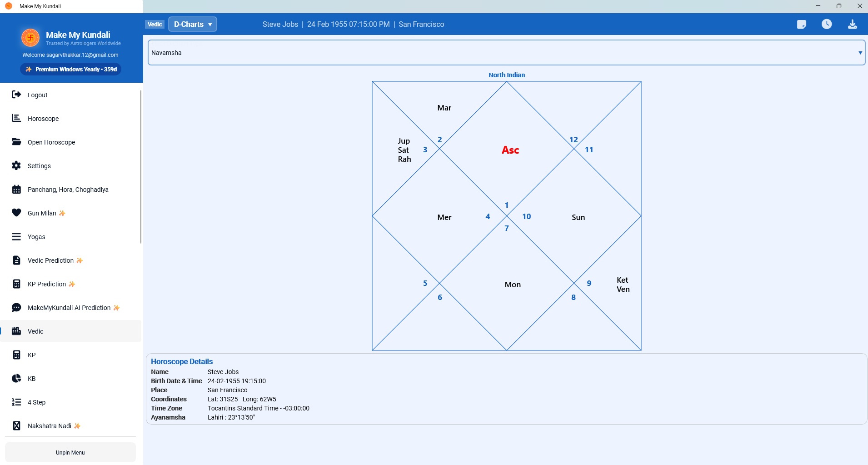Select the KP menu item

[71, 355]
